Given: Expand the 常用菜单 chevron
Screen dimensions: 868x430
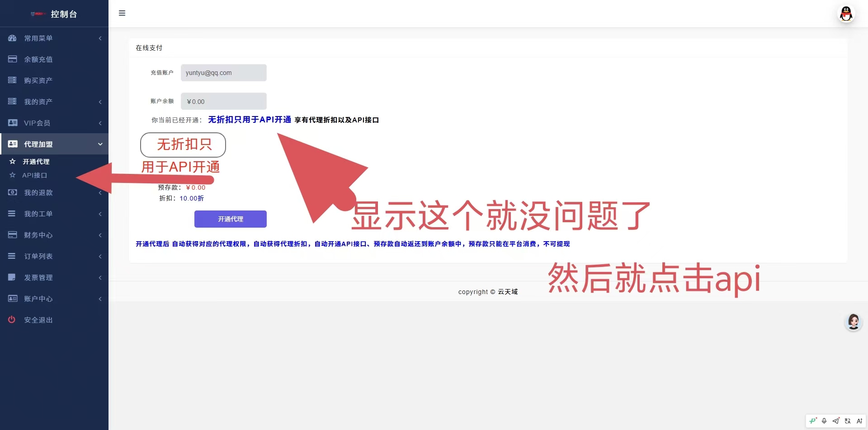Looking at the screenshot, I should tap(100, 38).
